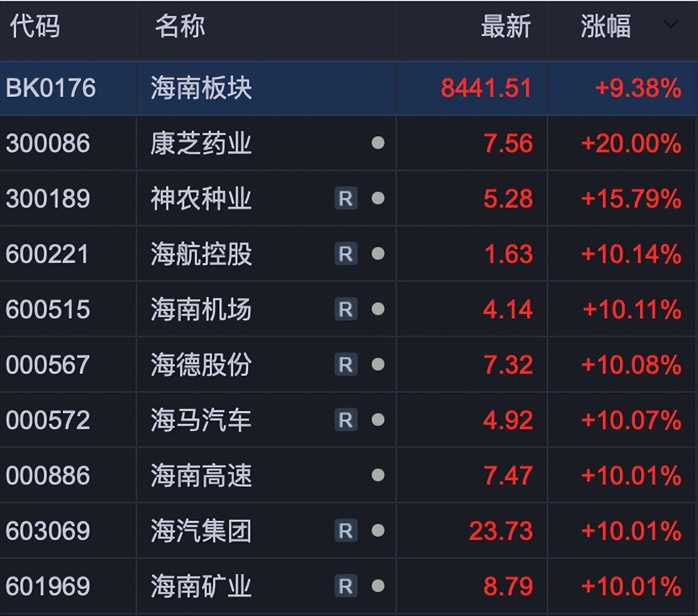Click the gray dot beside 神农种业

pos(378,198)
